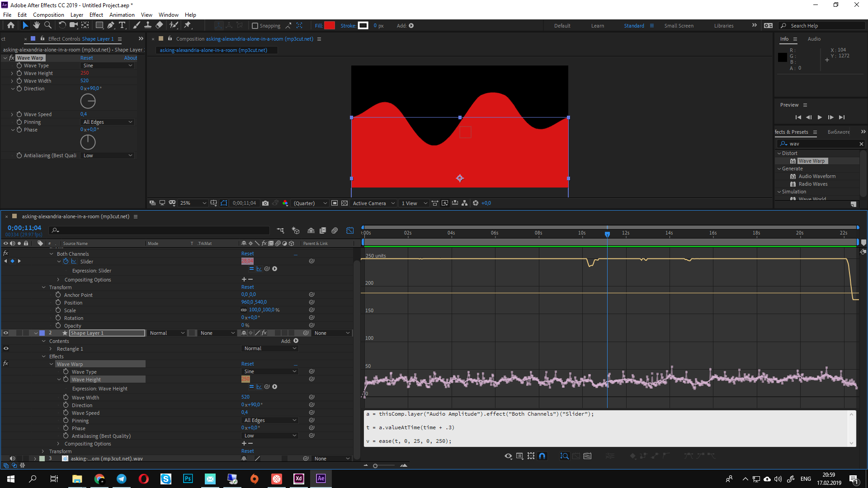Image resolution: width=868 pixels, height=488 pixels.
Task: Select the Home icon in toolbar
Action: (11, 25)
